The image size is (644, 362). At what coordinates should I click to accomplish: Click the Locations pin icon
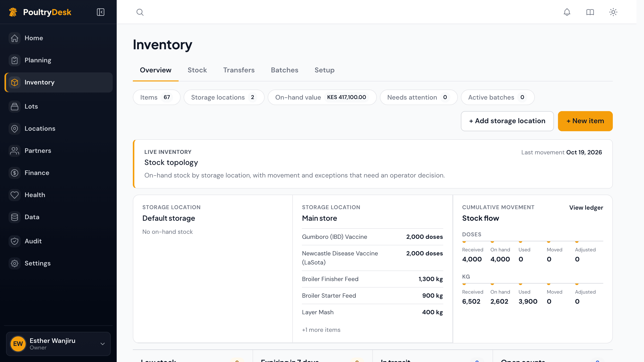tap(15, 129)
